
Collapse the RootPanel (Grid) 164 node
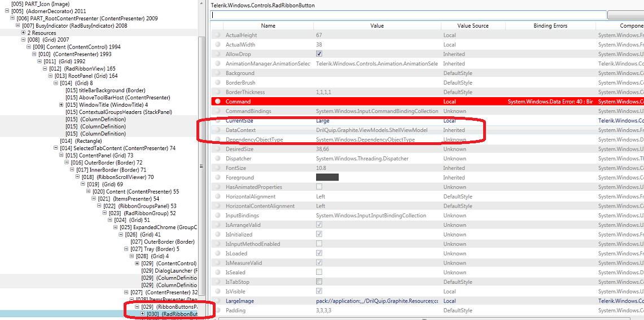pyautogui.click(x=51, y=76)
